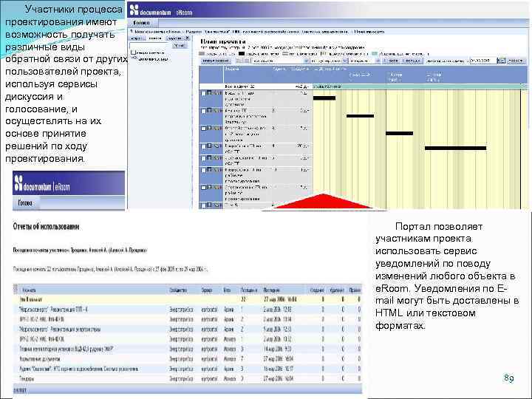Click the yellow totals row showing 22 visits
The width and height of the screenshot is (532, 399).
pyautogui.click(x=187, y=299)
